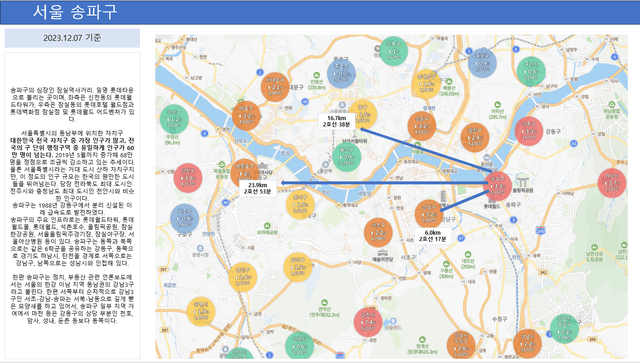Click the 아차산 mountain icon

[497, 105]
